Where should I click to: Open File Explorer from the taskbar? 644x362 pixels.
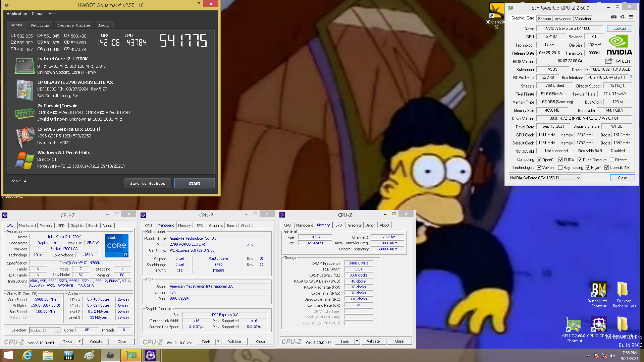pos(48,355)
